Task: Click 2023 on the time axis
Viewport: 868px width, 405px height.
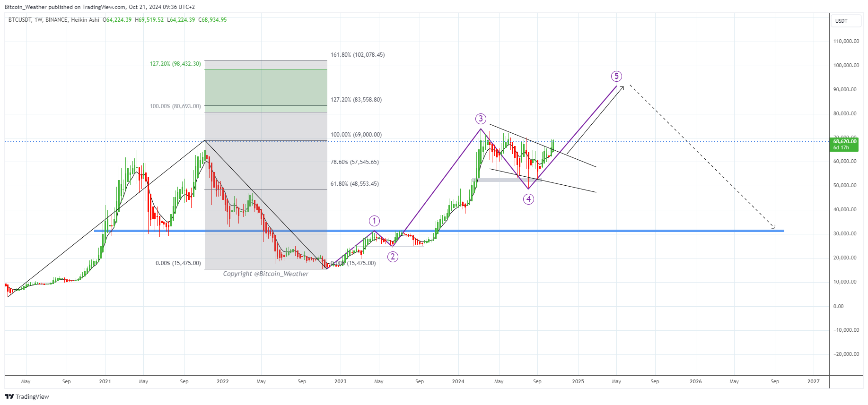Action: tap(340, 381)
